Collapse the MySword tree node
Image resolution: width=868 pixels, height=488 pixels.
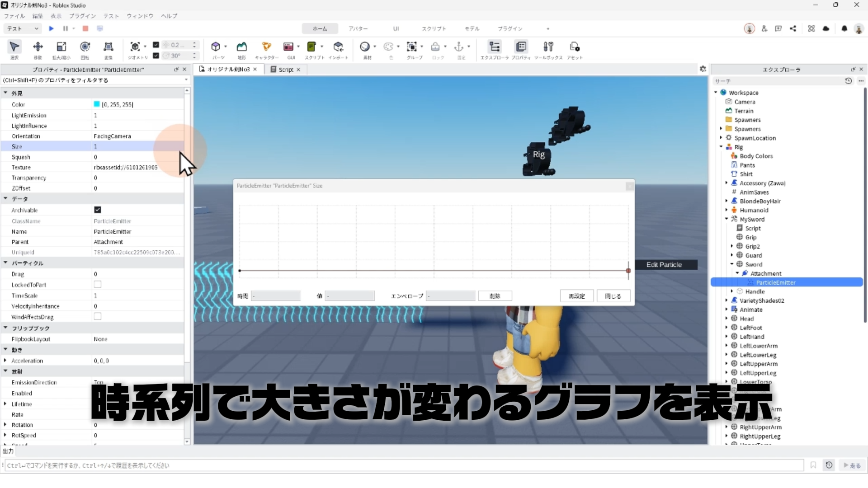point(726,219)
